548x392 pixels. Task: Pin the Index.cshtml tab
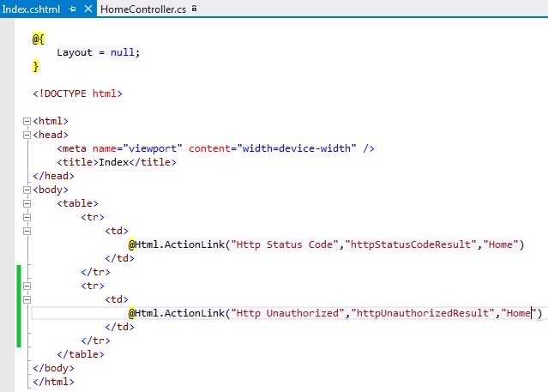point(72,9)
